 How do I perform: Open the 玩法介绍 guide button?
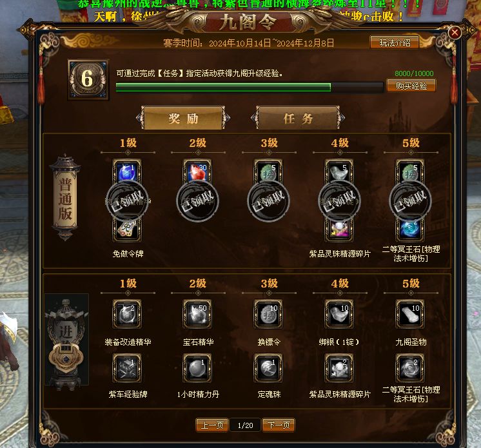[395, 43]
